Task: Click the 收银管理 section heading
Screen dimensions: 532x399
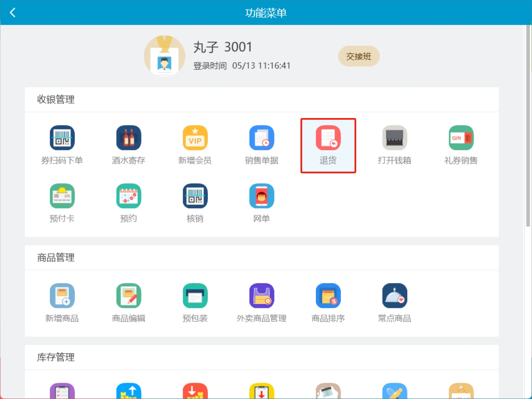Action: (56, 99)
